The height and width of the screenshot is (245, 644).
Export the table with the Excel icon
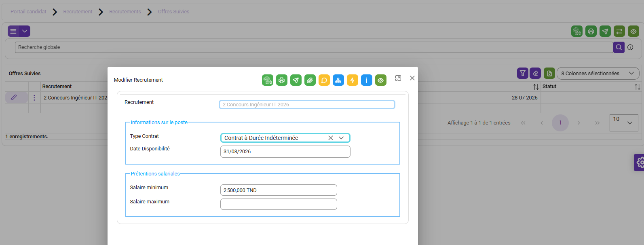pos(549,73)
